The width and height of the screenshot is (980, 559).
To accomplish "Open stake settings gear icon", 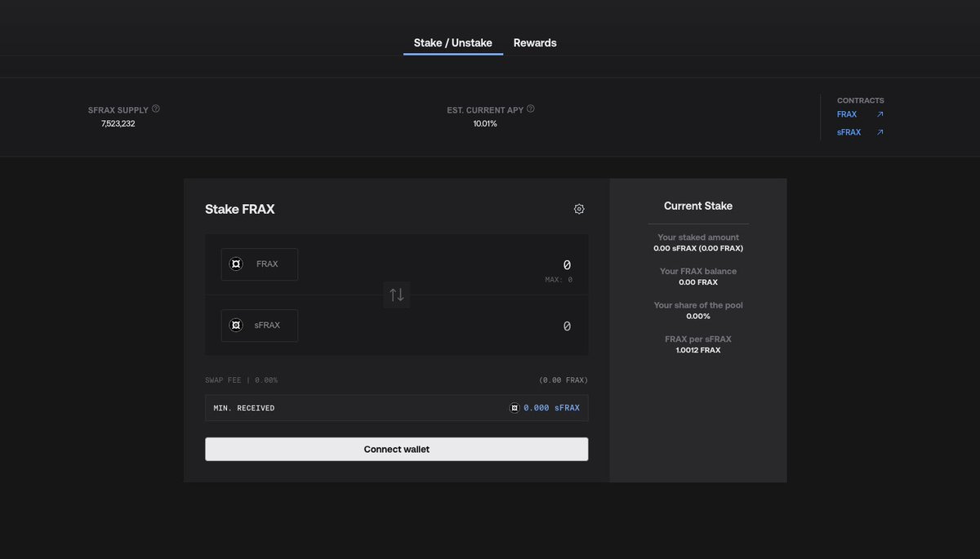I will coord(579,209).
